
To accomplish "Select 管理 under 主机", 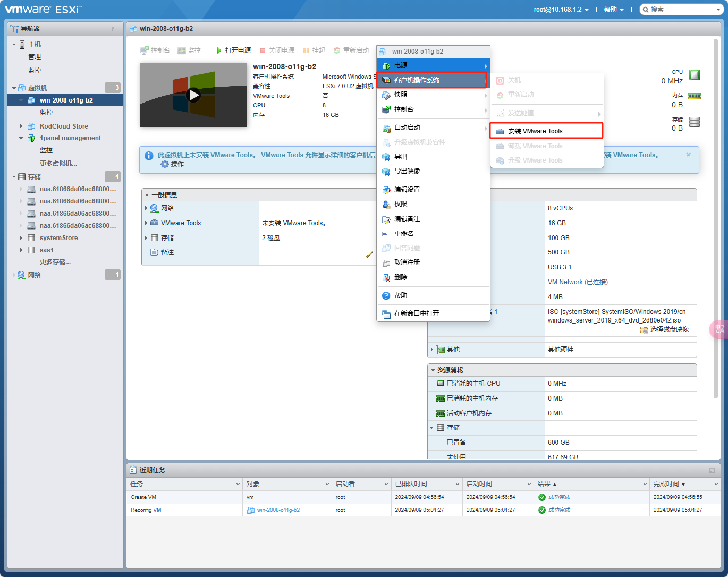I will tap(35, 57).
